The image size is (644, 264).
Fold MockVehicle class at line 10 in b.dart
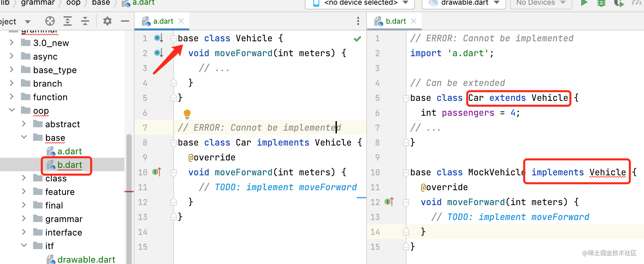click(x=406, y=173)
